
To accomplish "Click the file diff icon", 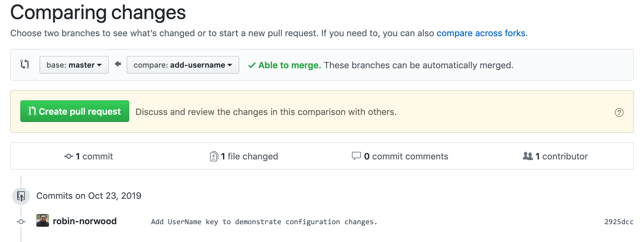I will [x=214, y=156].
